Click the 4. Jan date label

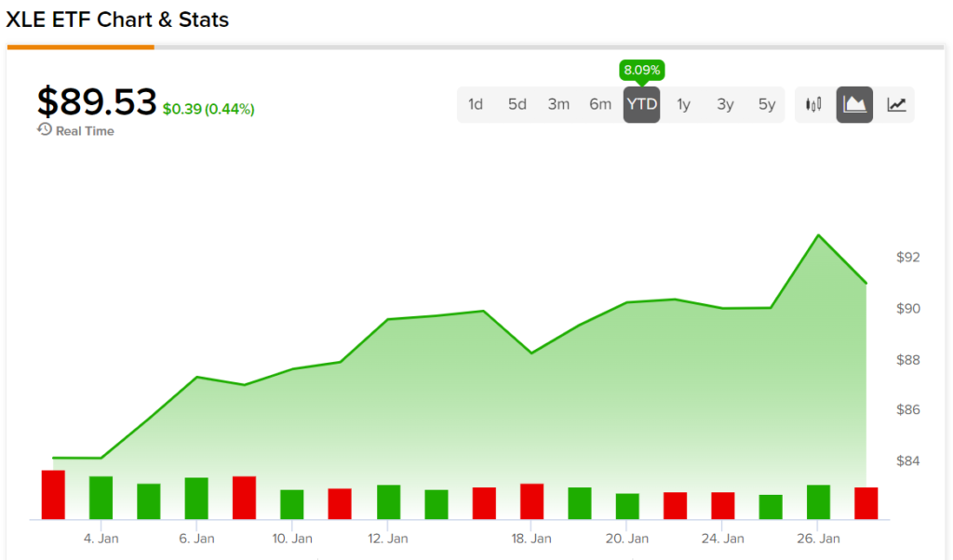[101, 539]
